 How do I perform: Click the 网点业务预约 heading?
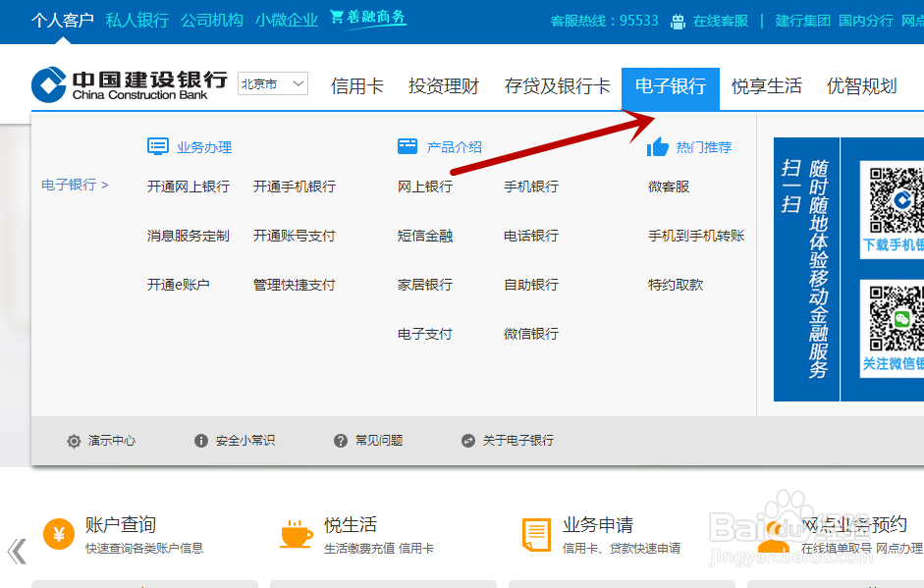[x=854, y=524]
